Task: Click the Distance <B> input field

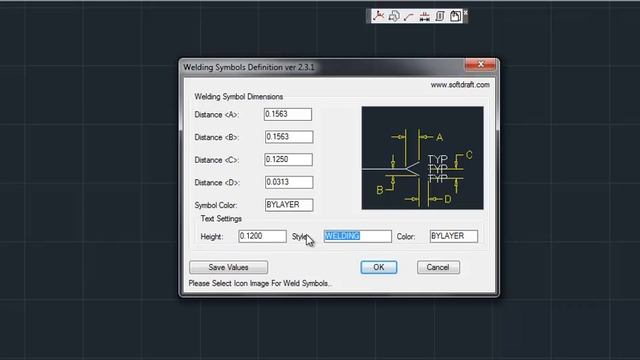Action: pos(289,137)
